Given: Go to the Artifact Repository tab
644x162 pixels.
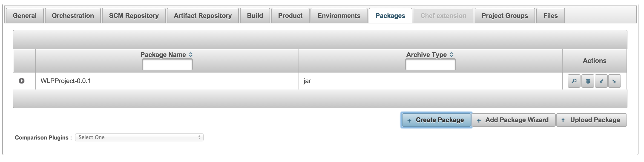Looking at the screenshot, I should [x=203, y=16].
